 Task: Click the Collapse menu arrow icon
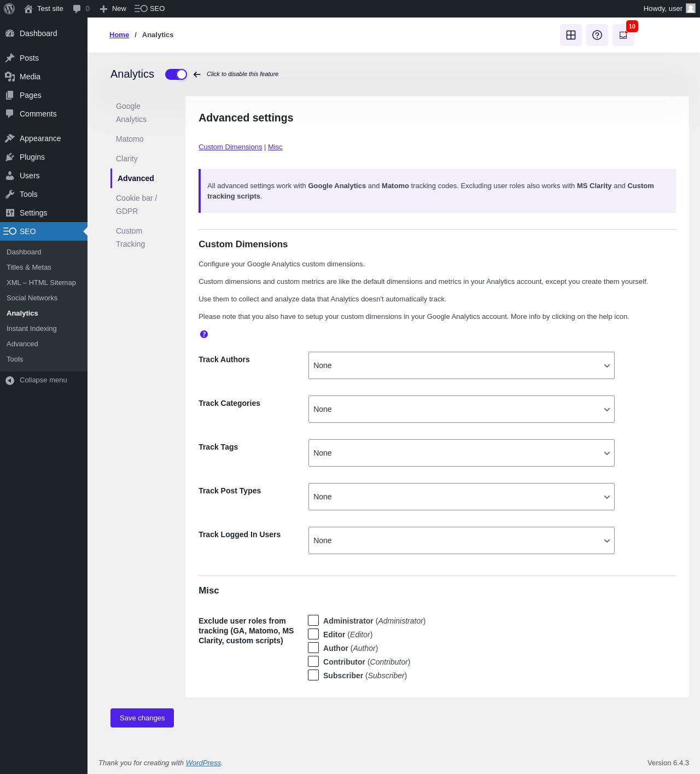point(10,380)
